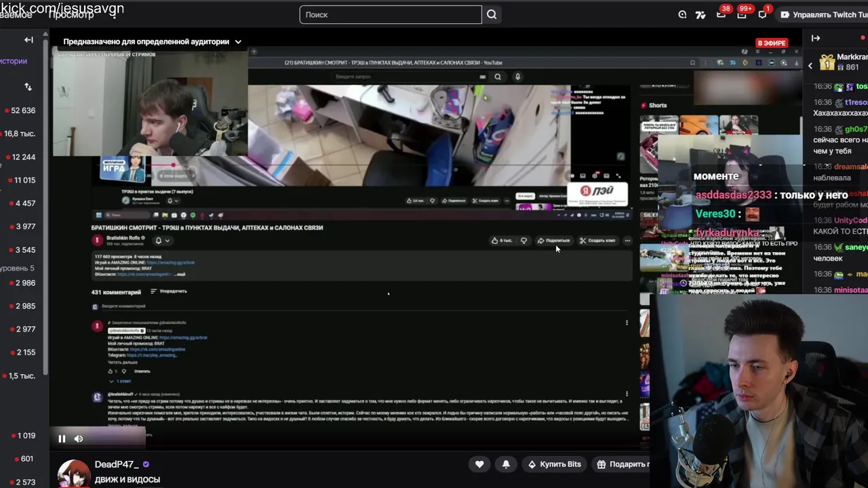The height and width of the screenshot is (488, 868).
Task: Pause the stream player
Action: (x=62, y=439)
